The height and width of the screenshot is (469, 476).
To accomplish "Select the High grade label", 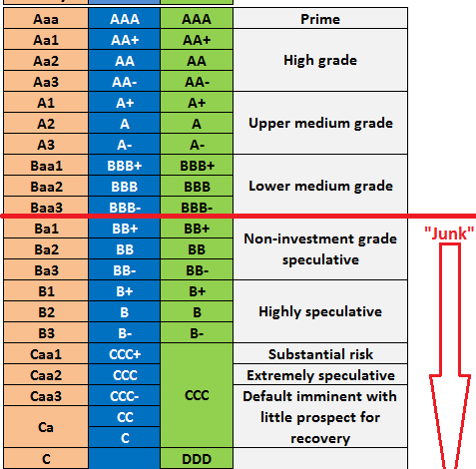I will coord(320,60).
